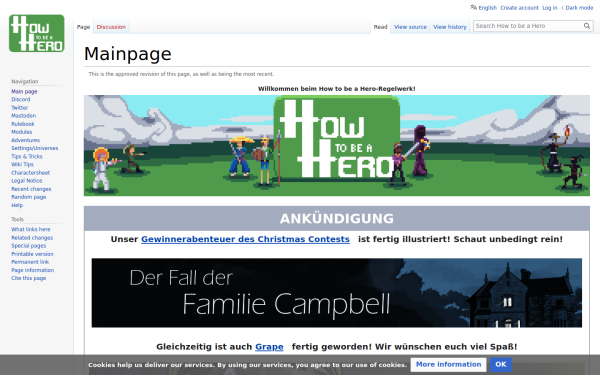600x375 pixels.
Task: Open Page information
Action: pos(33,270)
